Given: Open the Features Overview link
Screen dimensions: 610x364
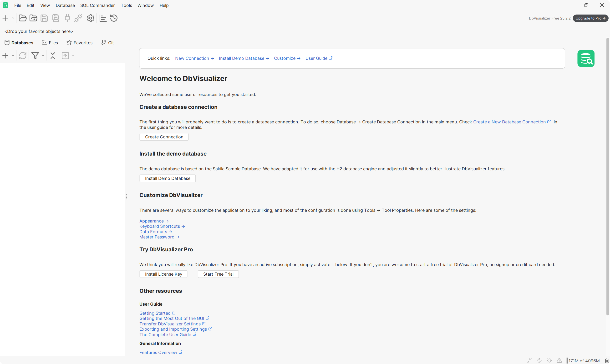Looking at the screenshot, I should pyautogui.click(x=161, y=353).
